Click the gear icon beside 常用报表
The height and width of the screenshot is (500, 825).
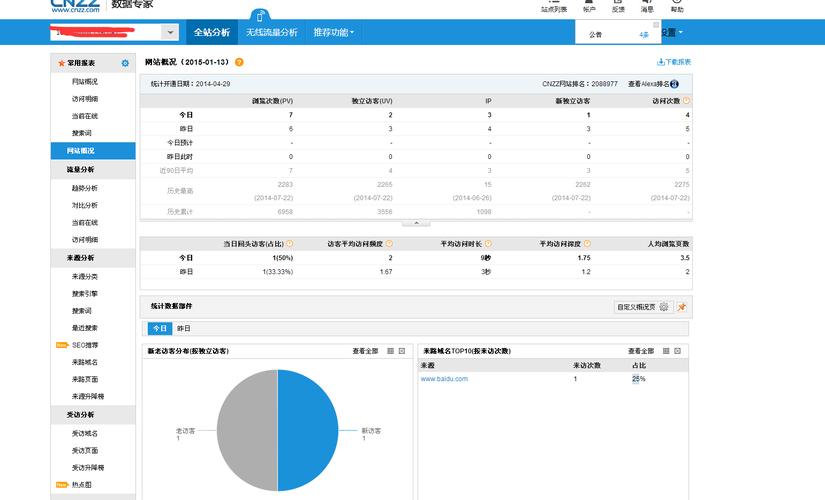[x=125, y=63]
